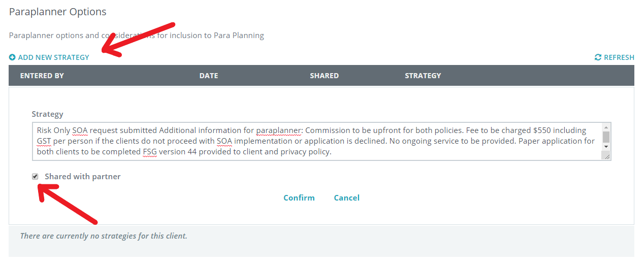Click the no strategies for this client message

coord(104,236)
